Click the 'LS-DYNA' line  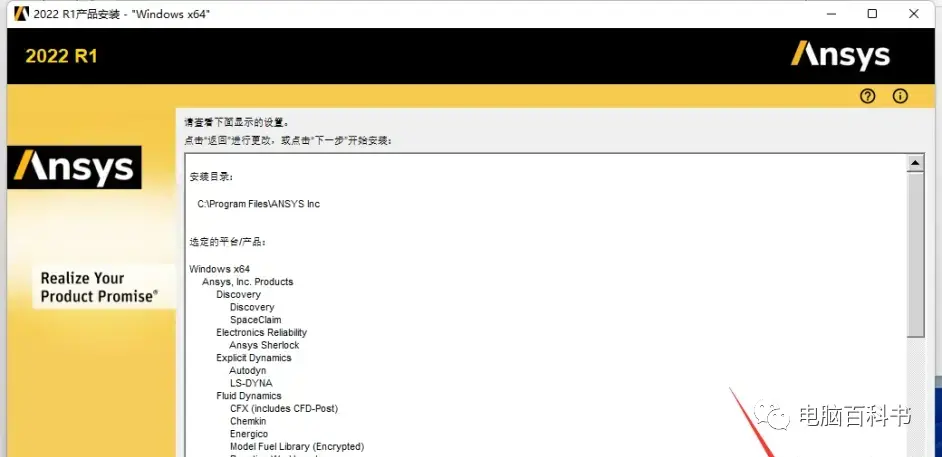[x=251, y=383]
